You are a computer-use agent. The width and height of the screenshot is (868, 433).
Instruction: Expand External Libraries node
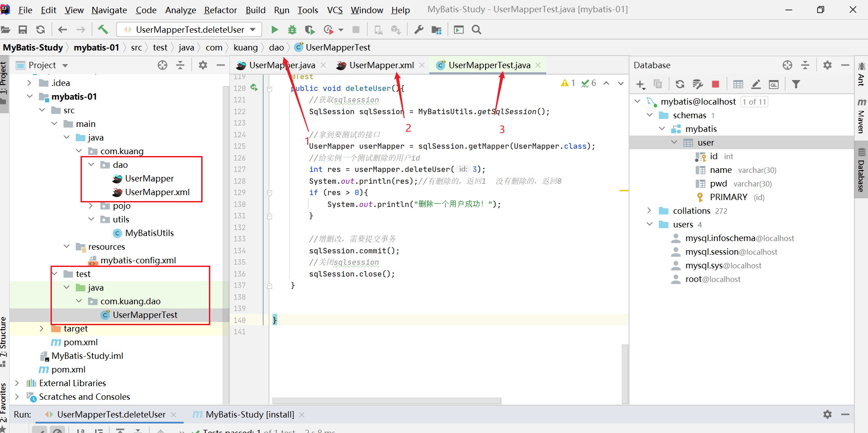coord(17,383)
